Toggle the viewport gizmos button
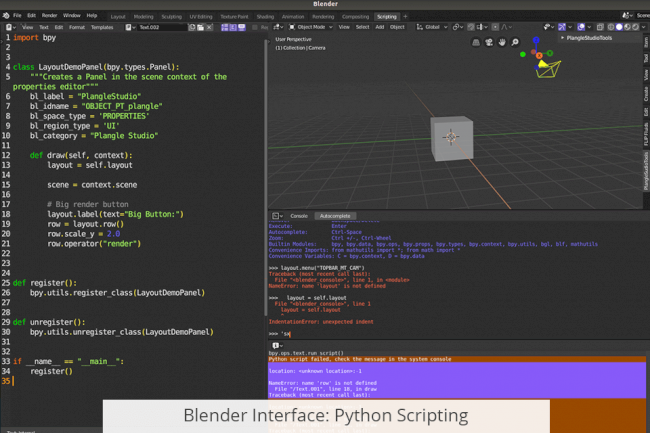The width and height of the screenshot is (650, 433). [562, 27]
